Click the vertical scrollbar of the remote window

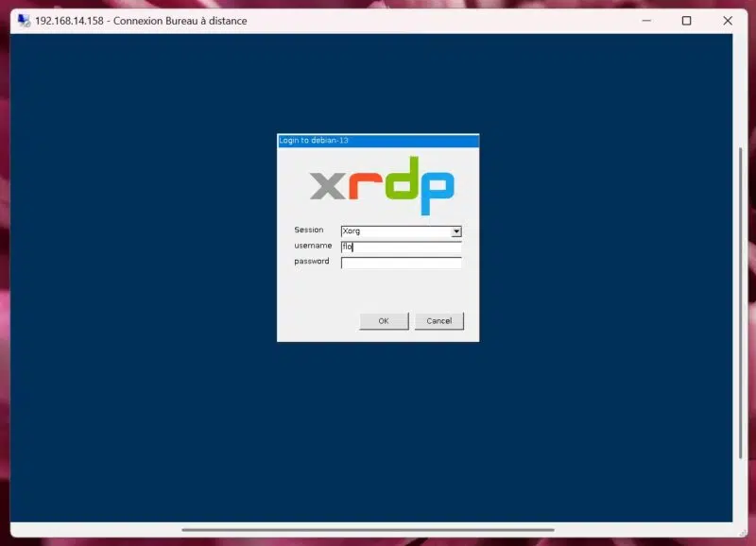(741, 303)
